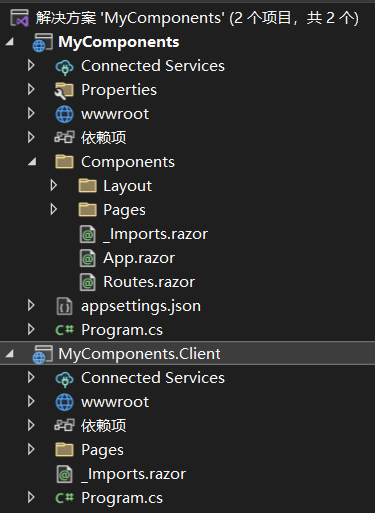Screen dimensions: 375x513
Task: Select the MyComponents.Client project name
Action: 139,354
